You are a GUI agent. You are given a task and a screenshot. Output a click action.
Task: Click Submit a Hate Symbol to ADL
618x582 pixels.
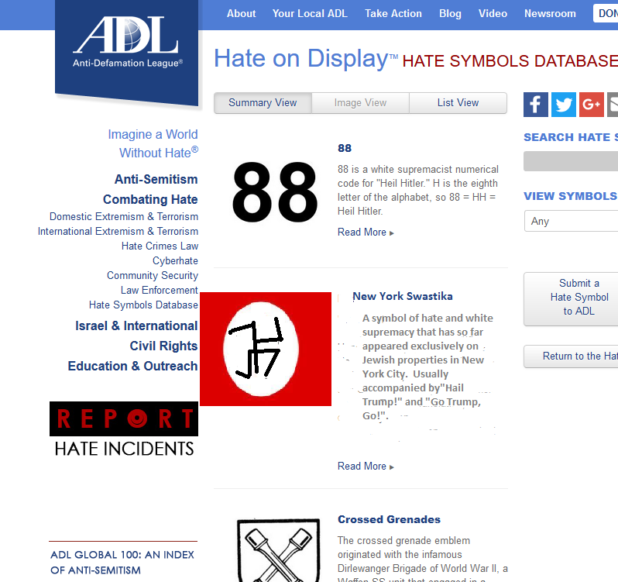pyautogui.click(x=571, y=299)
